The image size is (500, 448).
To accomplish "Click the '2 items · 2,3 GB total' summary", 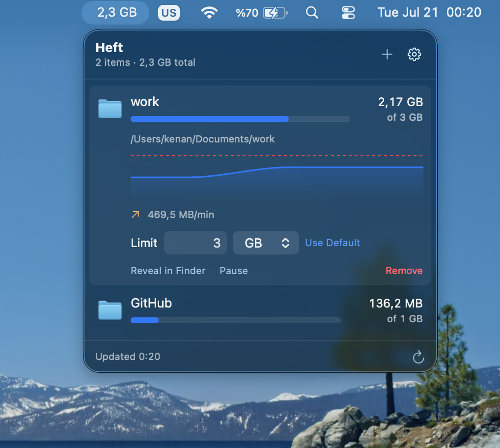I will (145, 62).
